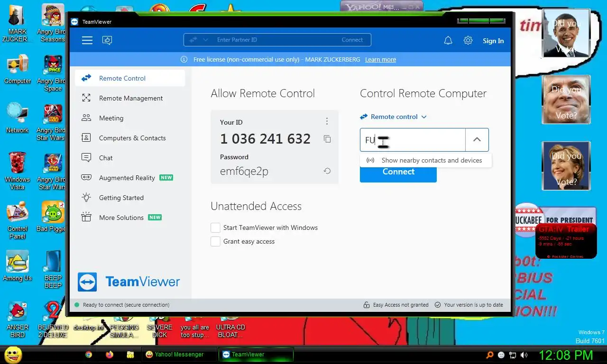The image size is (607, 364).
Task: Open Angry Birds Seasons desktop icon
Action: 52,24
